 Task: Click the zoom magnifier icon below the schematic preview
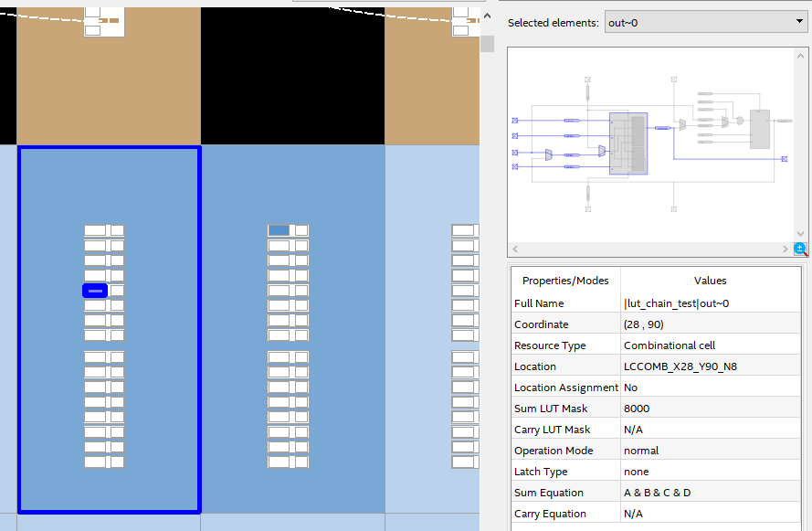[800, 250]
